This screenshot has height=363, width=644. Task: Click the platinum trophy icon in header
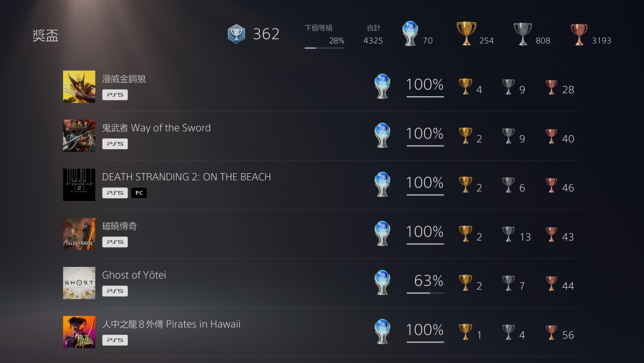410,33
